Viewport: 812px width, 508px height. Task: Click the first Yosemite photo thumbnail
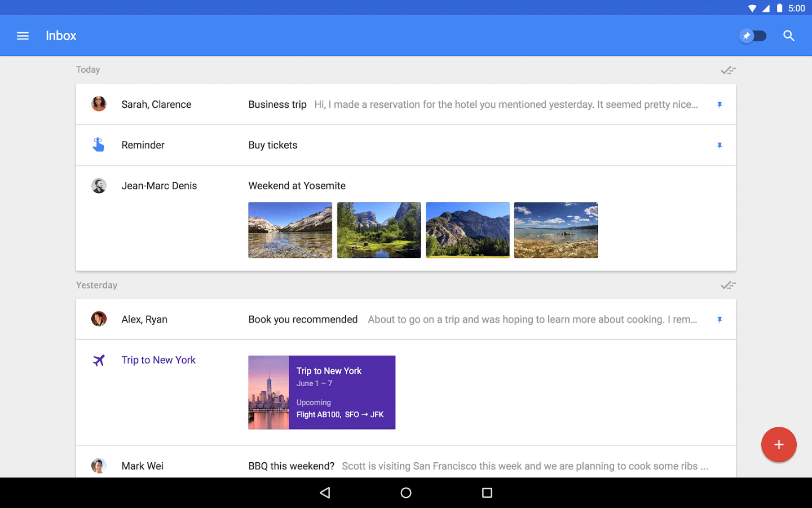tap(290, 230)
